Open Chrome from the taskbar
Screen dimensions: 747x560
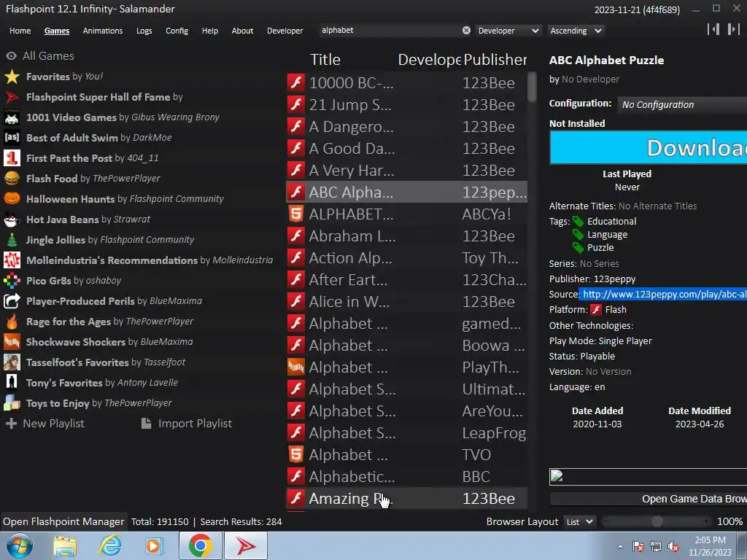pyautogui.click(x=200, y=545)
